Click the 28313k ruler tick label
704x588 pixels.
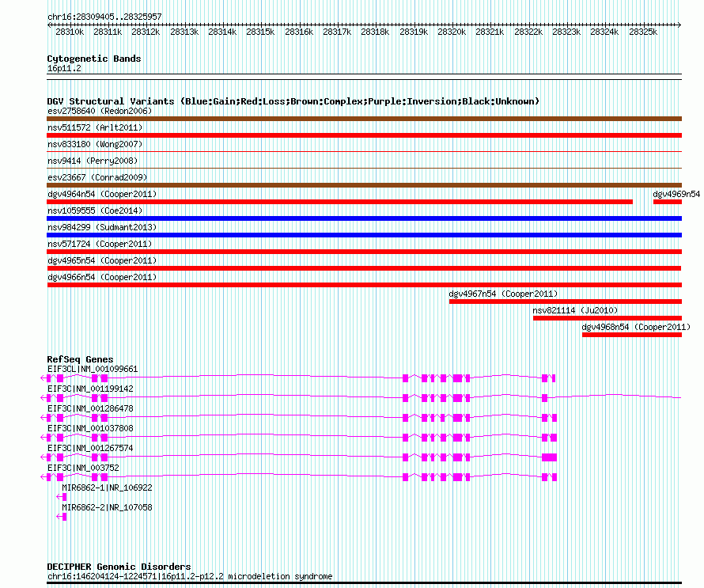point(184,32)
